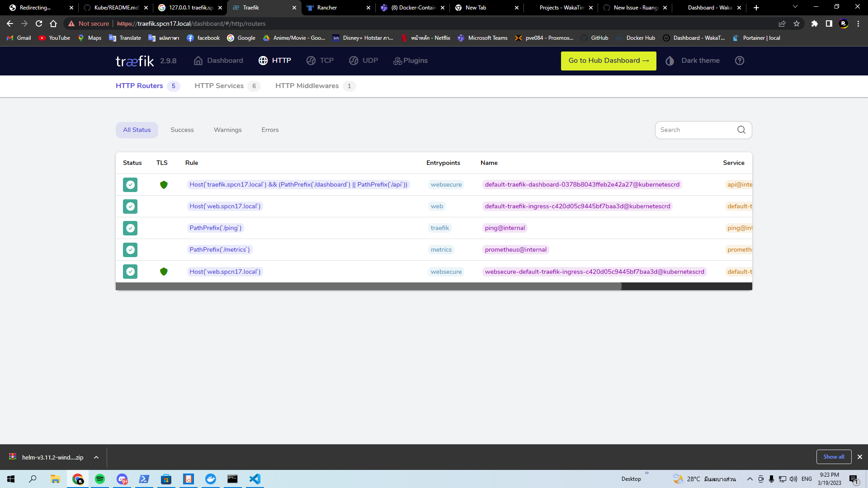Open the Dashboard nav item
Image resolution: width=868 pixels, height=488 pixels.
click(218, 61)
